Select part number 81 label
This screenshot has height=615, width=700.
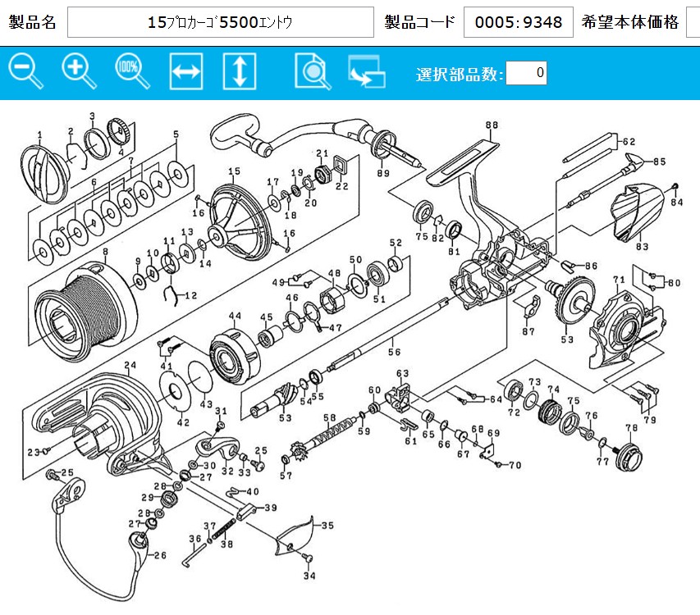tap(454, 252)
